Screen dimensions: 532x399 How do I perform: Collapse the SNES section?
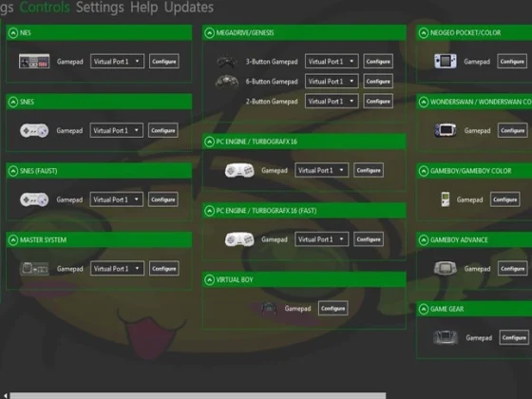[x=13, y=103]
